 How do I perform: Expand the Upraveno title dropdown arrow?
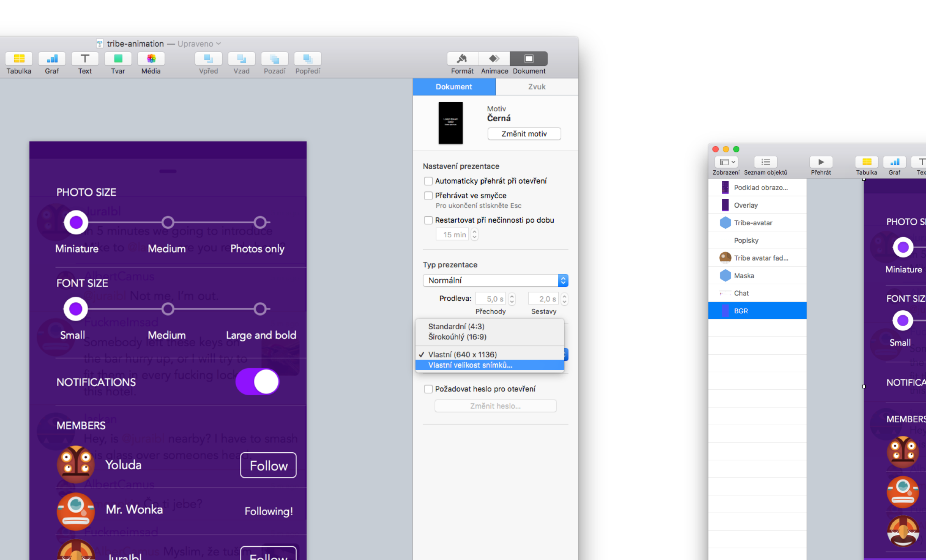(x=219, y=44)
